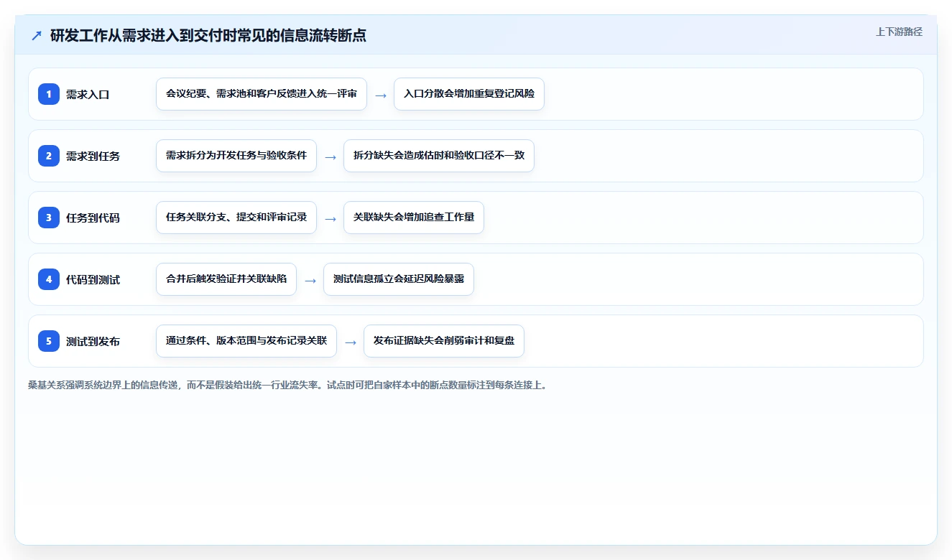Select the 代码到测试 row label
This screenshot has height=560, width=952.
pos(93,279)
